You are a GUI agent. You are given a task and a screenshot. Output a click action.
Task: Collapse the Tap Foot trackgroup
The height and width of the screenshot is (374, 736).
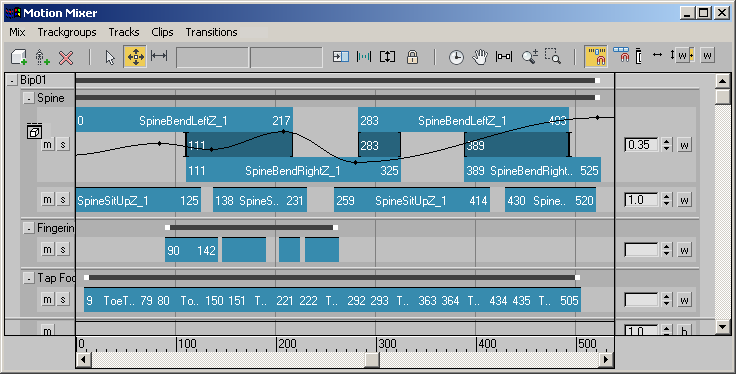[x=29, y=278]
